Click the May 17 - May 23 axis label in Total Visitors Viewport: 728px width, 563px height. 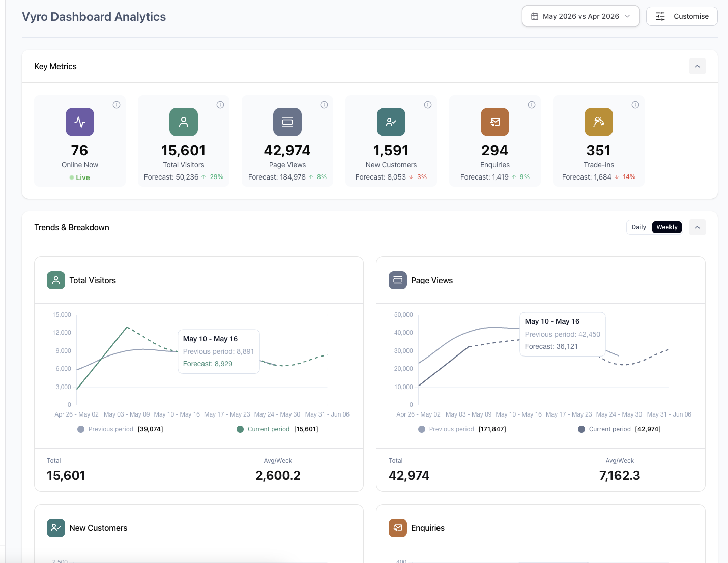point(227,414)
